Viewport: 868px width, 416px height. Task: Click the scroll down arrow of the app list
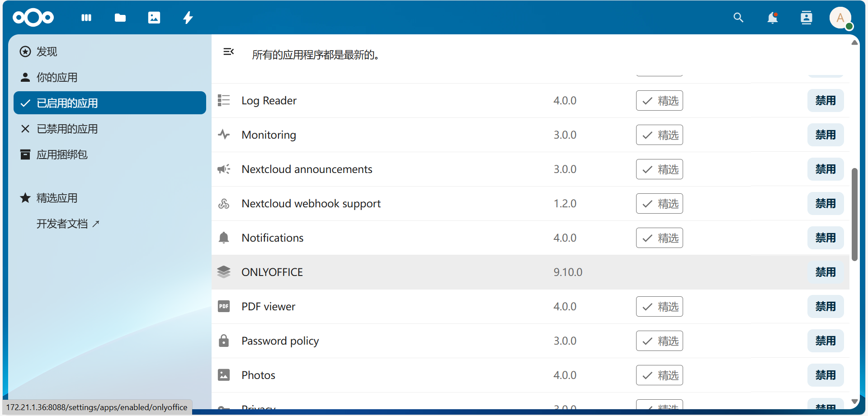(854, 401)
